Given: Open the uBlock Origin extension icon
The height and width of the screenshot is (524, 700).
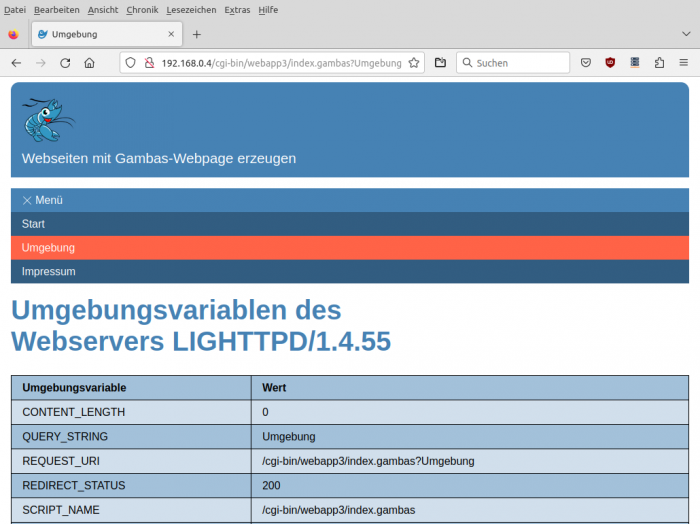Looking at the screenshot, I should coord(610,63).
